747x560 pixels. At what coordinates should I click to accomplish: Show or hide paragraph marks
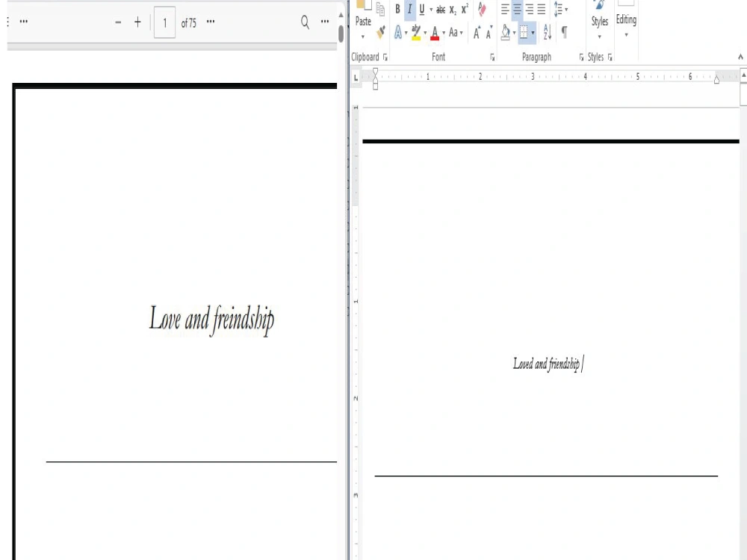(x=564, y=32)
